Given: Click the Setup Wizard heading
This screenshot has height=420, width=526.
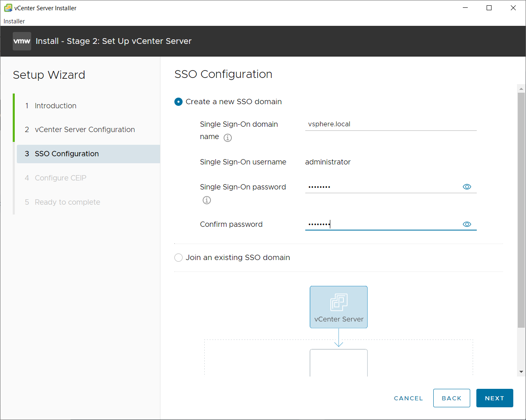Looking at the screenshot, I should [49, 75].
